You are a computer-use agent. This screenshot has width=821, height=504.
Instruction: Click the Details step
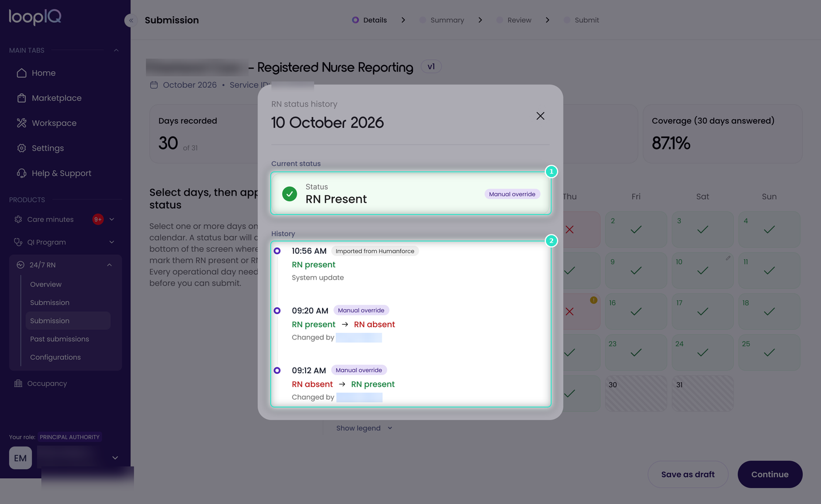click(369, 20)
